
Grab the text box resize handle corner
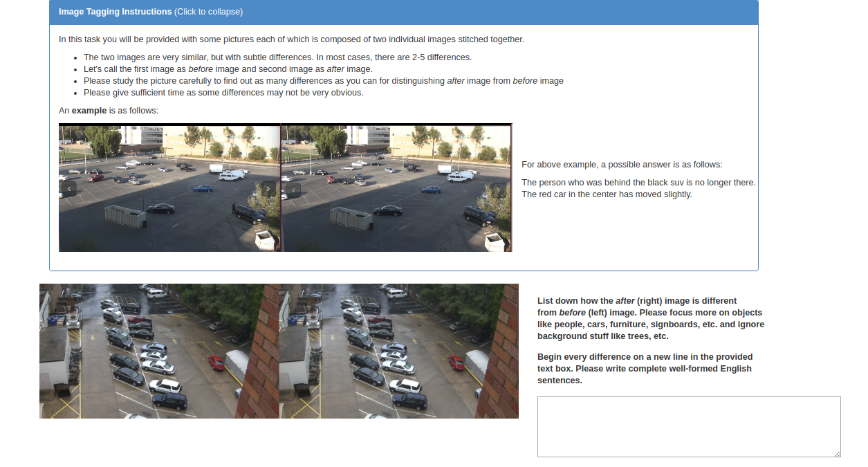(x=837, y=453)
